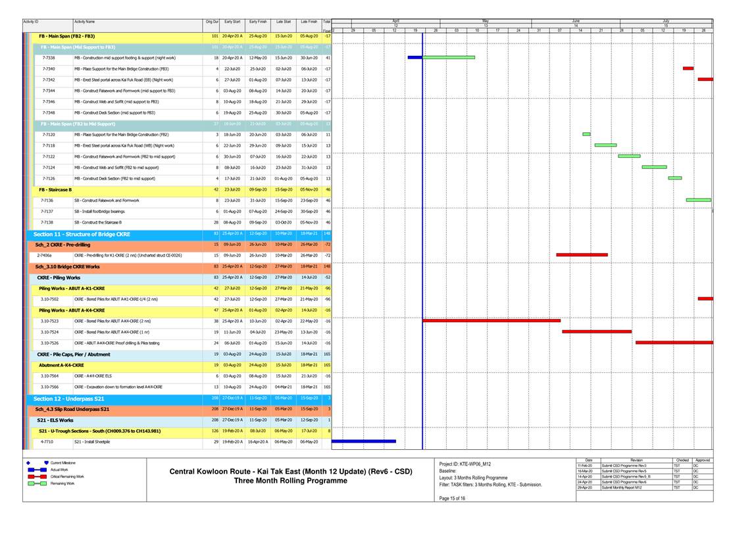The image size is (756, 534).
Task: Click the green Remaining Work legend bar
Action: click(37, 483)
